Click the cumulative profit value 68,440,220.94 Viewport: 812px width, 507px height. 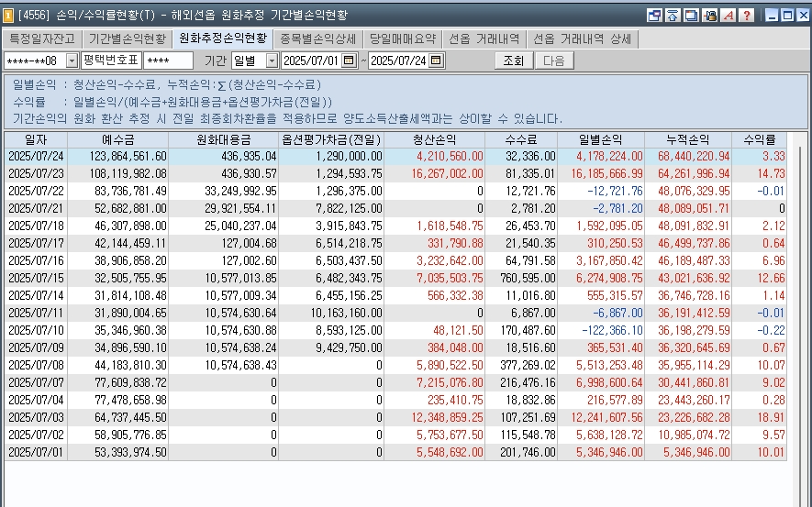pyautogui.click(x=694, y=156)
